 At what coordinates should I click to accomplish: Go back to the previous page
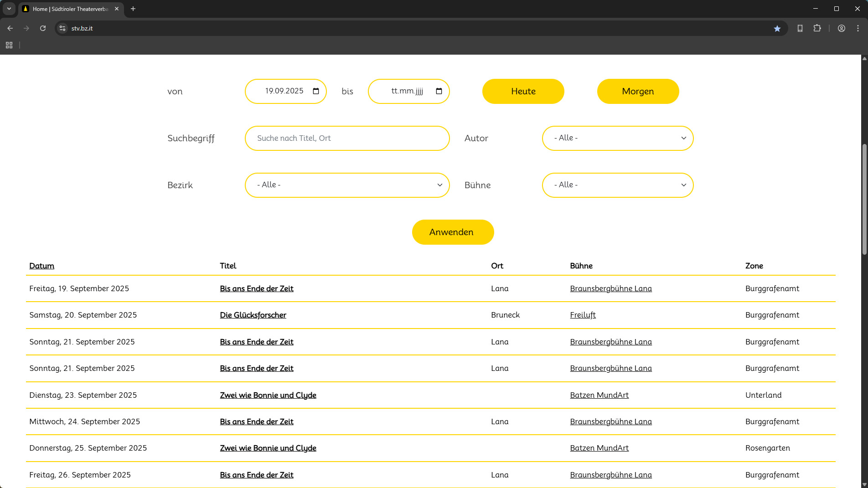[x=10, y=28]
